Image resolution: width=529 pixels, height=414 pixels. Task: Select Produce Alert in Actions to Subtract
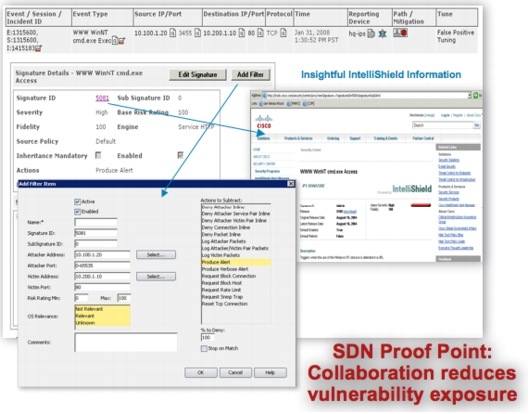coord(236,262)
